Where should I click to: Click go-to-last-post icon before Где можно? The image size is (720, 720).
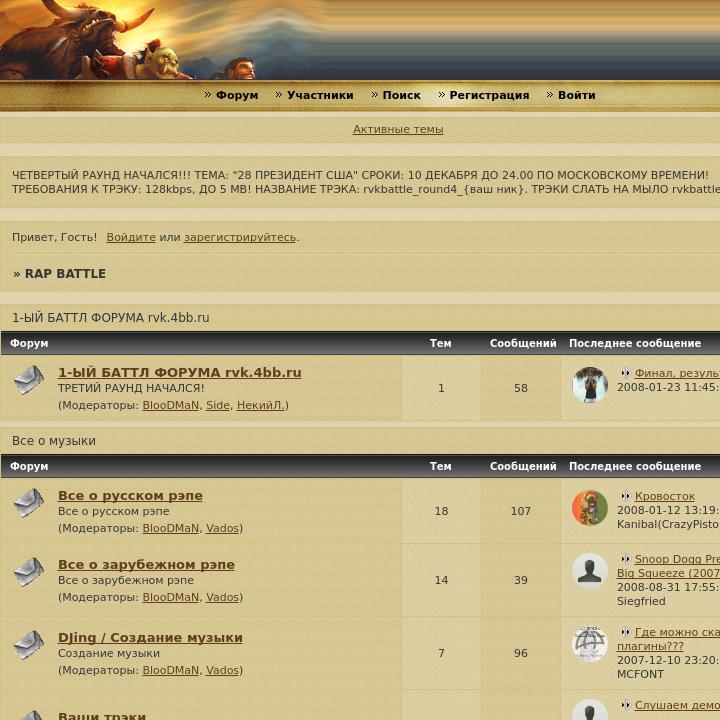625,632
